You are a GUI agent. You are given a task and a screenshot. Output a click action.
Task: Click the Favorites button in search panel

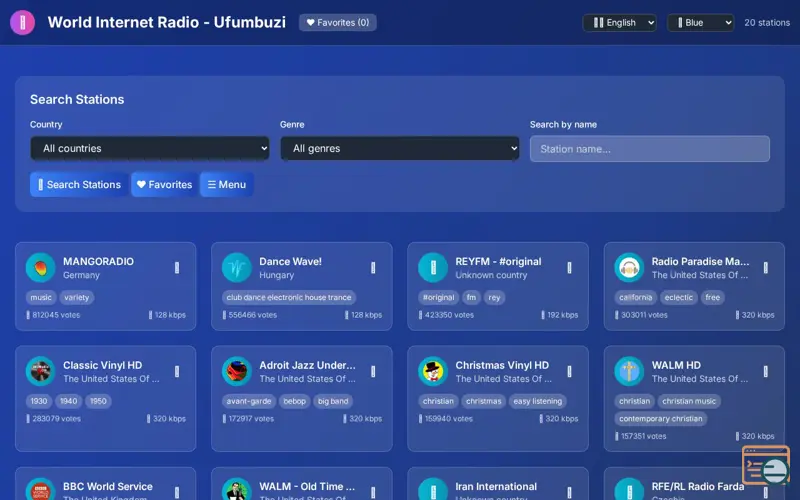(x=164, y=185)
